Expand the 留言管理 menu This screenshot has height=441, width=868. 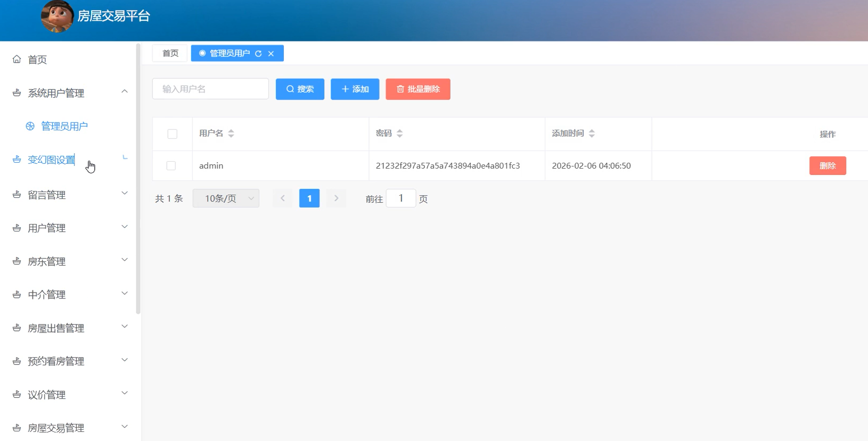coord(125,194)
